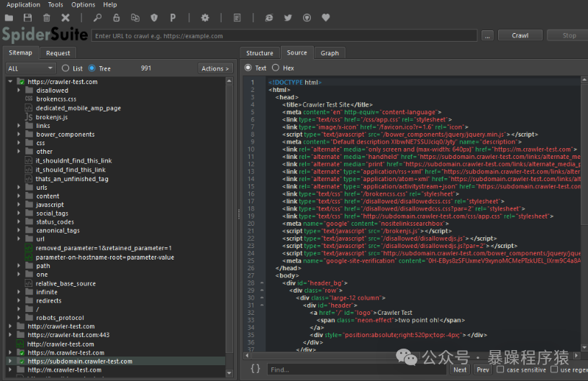Open settings via the gear icon
The width and height of the screenshot is (588, 381).
click(204, 17)
